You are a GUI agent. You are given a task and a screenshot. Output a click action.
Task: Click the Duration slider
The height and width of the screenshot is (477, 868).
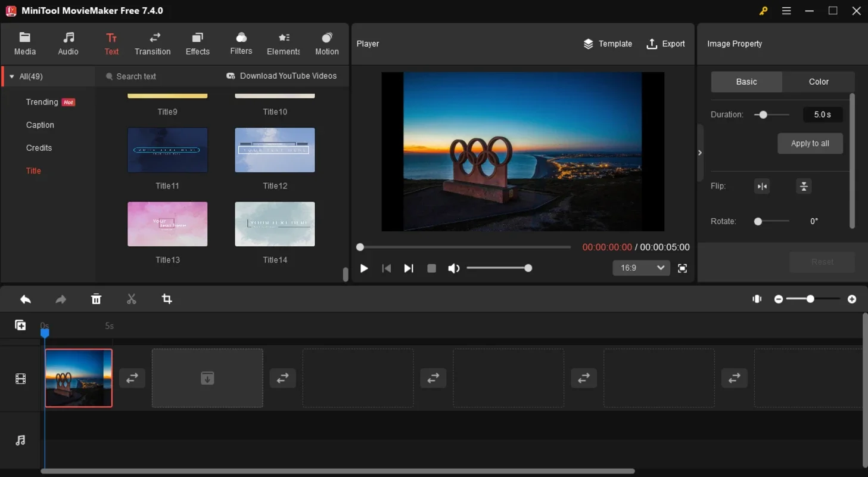772,114
